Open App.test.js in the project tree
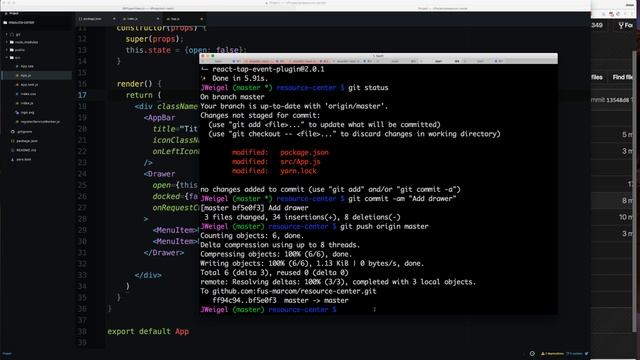 [29, 84]
